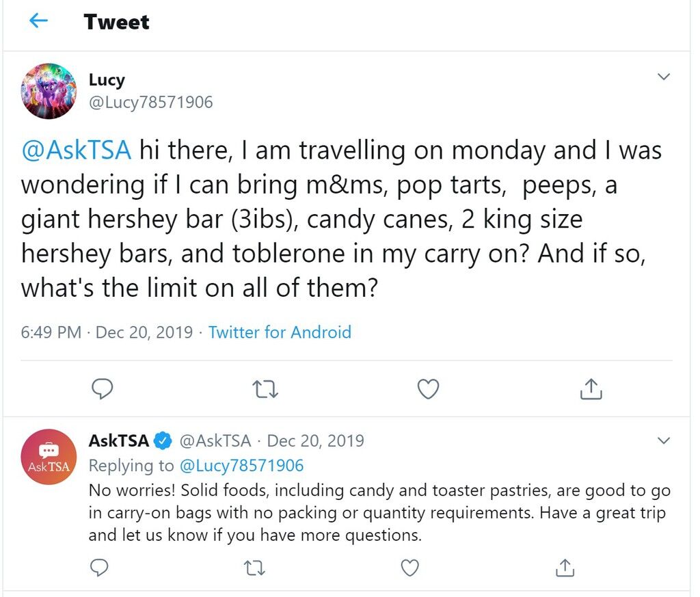Reply to the AskTSA response tweet

[99, 568]
